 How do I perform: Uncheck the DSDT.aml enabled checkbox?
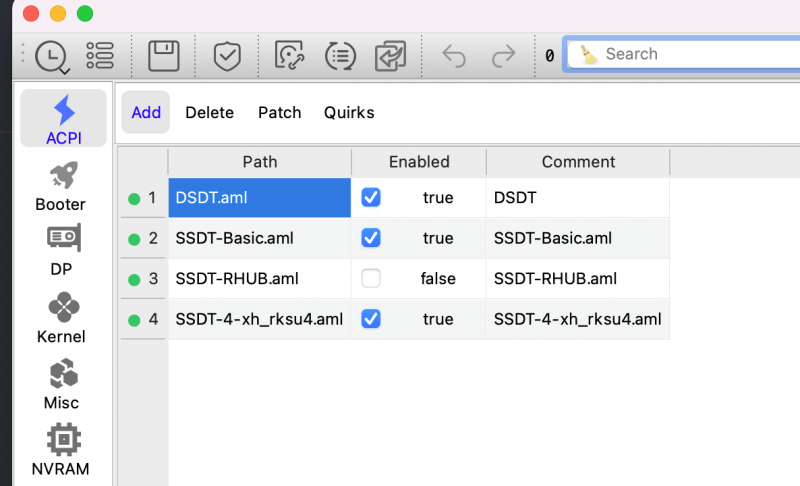(x=371, y=198)
